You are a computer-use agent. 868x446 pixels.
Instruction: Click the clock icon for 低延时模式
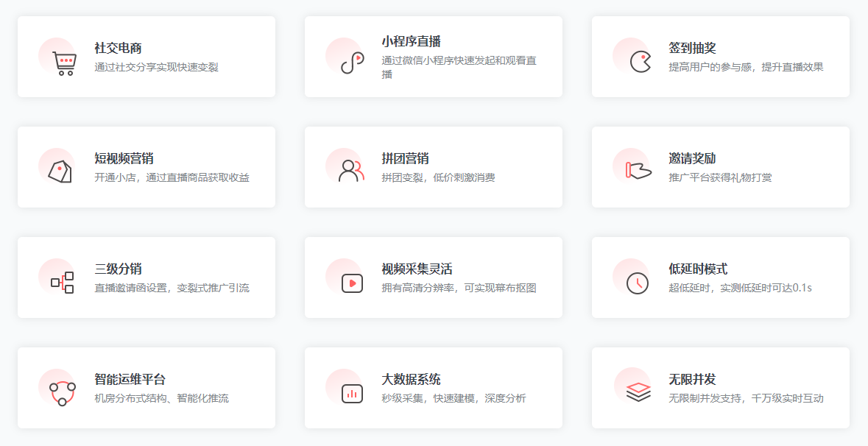(x=638, y=283)
